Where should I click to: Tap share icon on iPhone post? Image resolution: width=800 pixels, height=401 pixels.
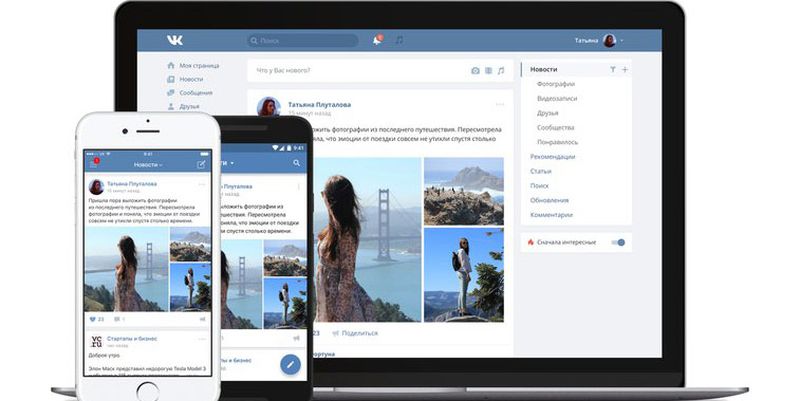(203, 319)
